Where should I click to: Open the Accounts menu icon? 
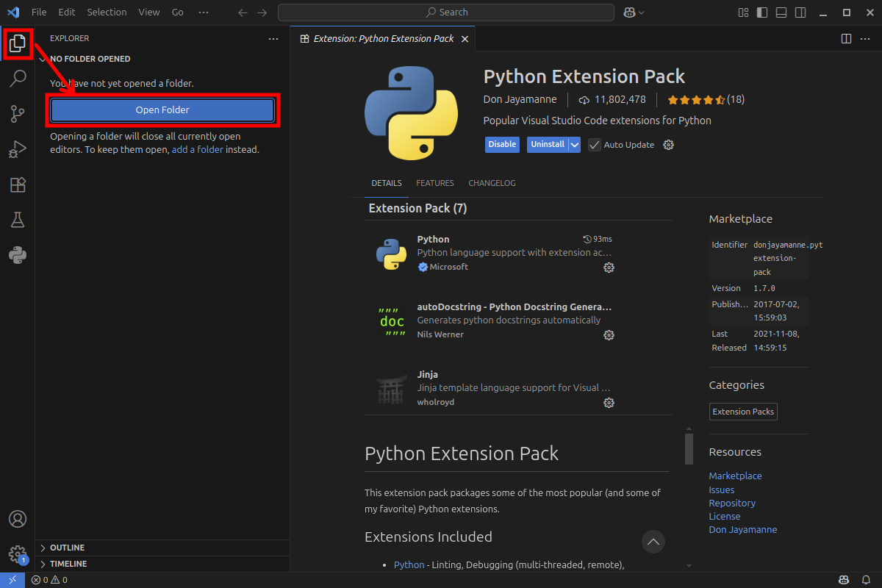pyautogui.click(x=17, y=519)
